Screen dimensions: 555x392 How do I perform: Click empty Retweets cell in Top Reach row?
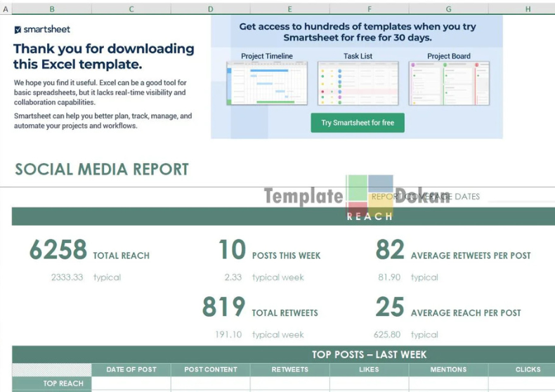(290, 384)
